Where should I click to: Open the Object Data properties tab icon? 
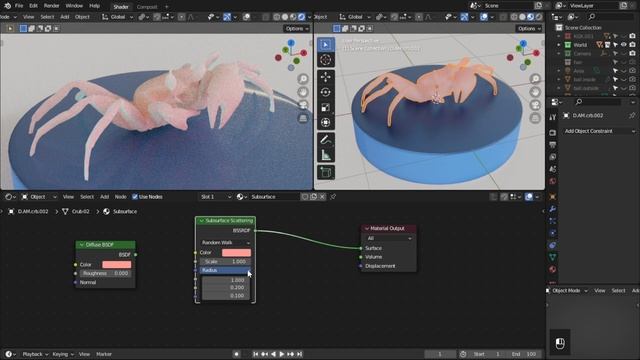[x=552, y=257]
